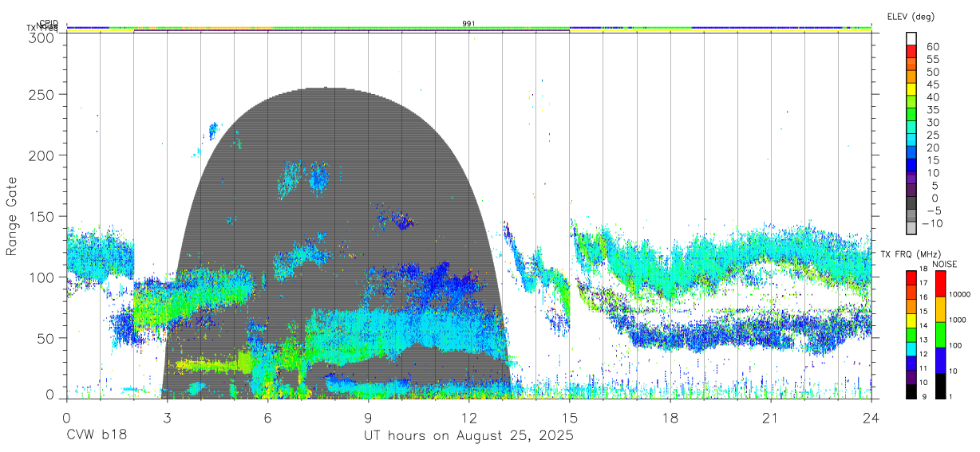980x452 pixels.
Task: Click the -10 value in ELEV legend
Action: point(931,223)
